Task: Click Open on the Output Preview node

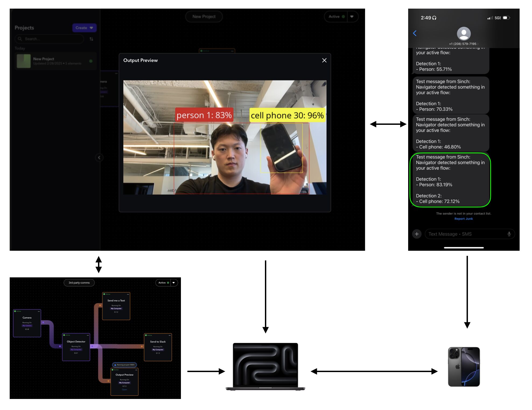Action: pyautogui.click(x=124, y=390)
